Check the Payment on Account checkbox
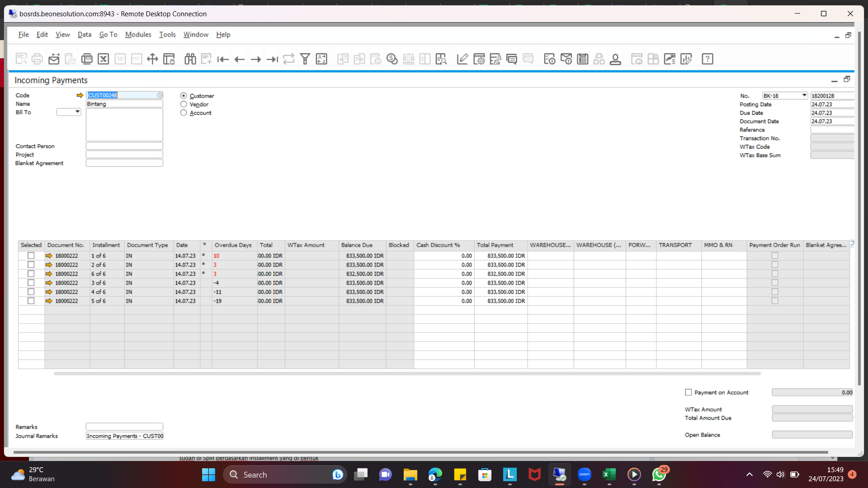The image size is (868, 488). point(688,392)
